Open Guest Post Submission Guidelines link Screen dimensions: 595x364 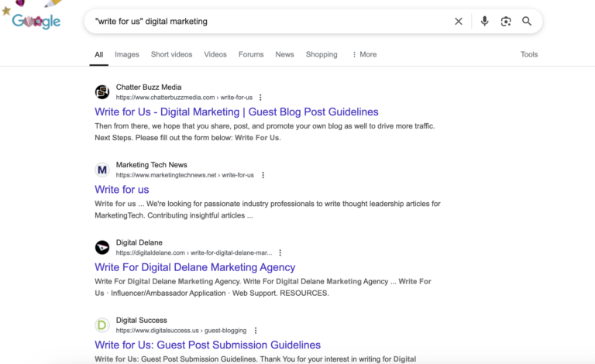click(208, 345)
